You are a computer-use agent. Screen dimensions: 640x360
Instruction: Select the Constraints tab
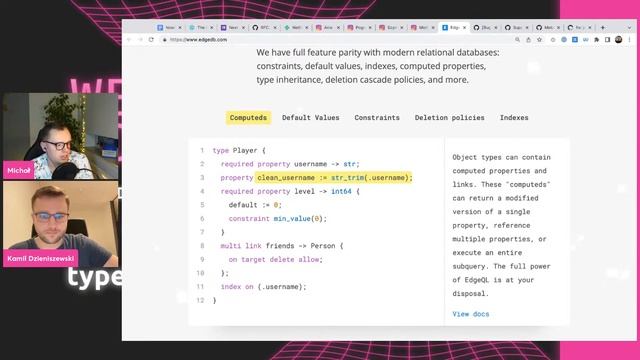click(x=377, y=118)
